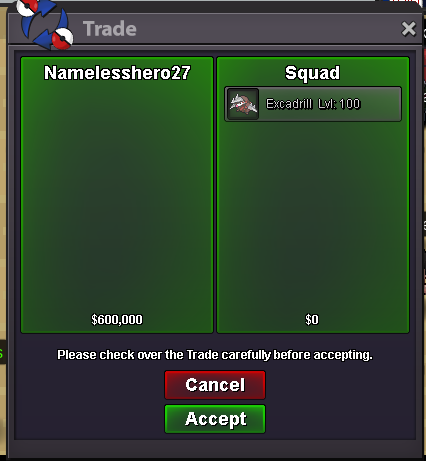Click the 'Please check over the Trade' notice
This screenshot has width=426, height=461.
[215, 355]
